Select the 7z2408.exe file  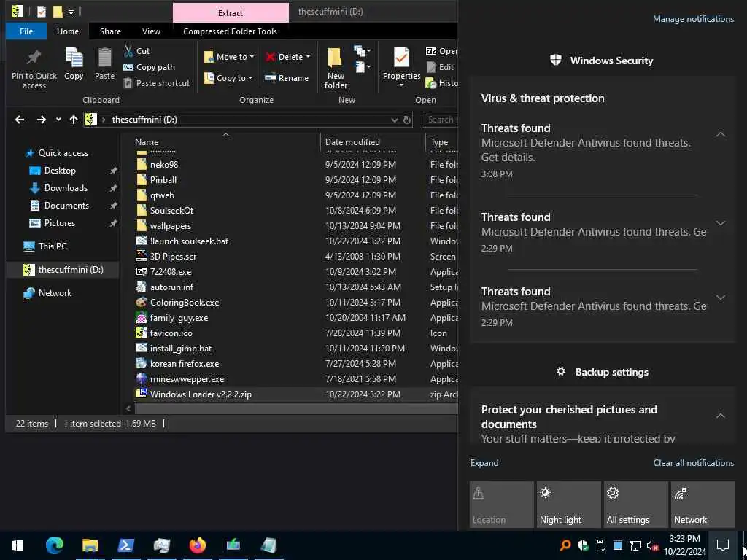[x=171, y=271]
